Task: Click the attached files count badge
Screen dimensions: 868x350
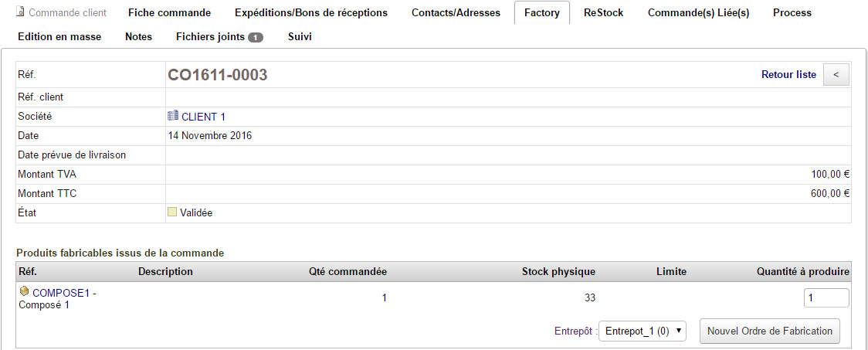Action: click(256, 37)
